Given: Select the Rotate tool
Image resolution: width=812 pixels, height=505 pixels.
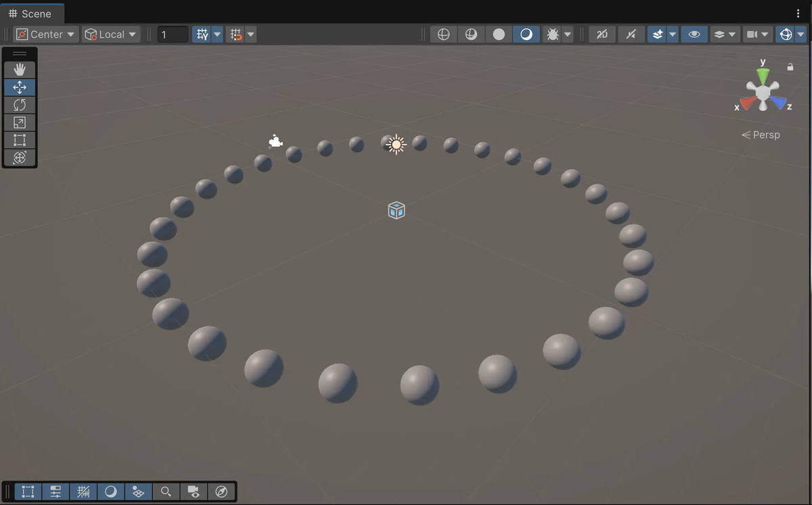Looking at the screenshot, I should click(x=20, y=105).
